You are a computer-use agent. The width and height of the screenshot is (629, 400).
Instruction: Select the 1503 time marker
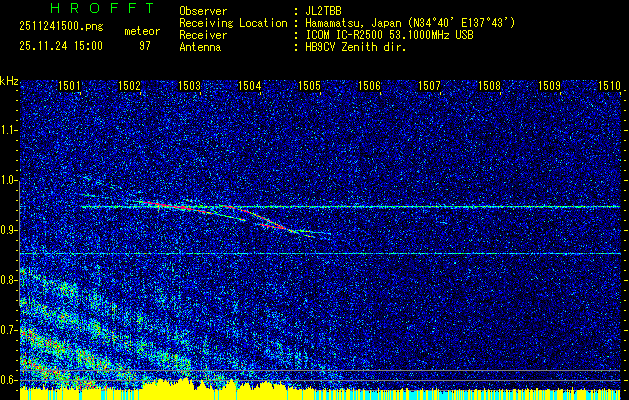(190, 87)
